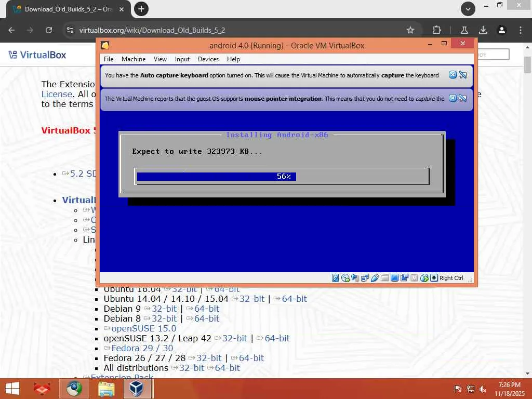Open the Machine menu

[134, 59]
